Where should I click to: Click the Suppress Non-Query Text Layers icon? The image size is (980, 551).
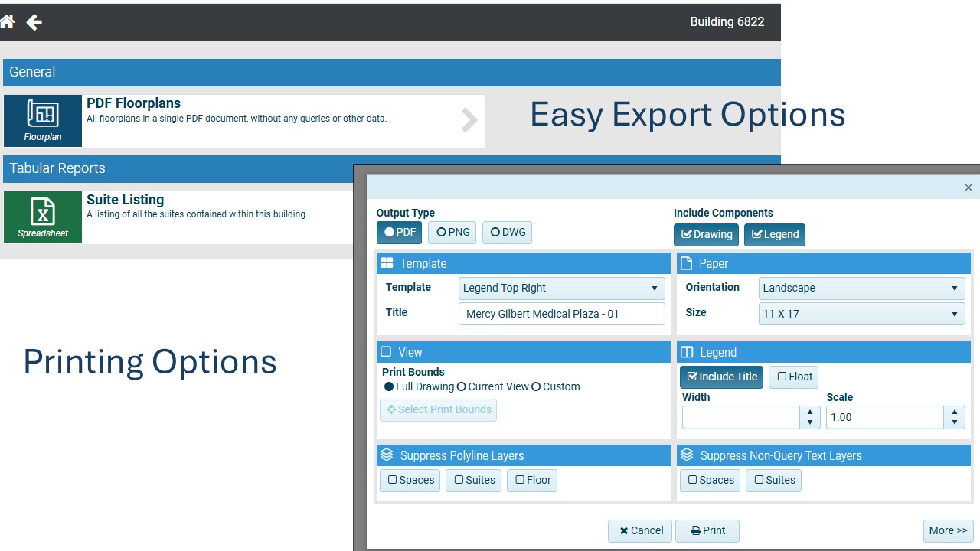click(687, 455)
